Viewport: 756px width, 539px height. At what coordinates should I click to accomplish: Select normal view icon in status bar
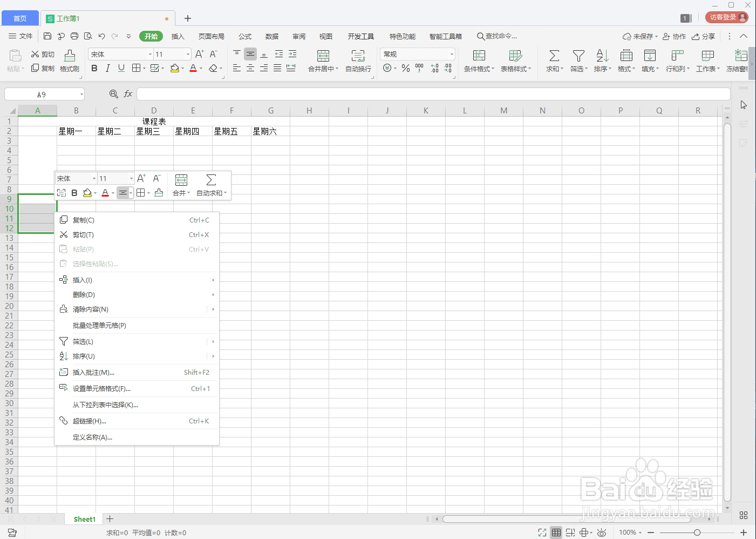556,533
